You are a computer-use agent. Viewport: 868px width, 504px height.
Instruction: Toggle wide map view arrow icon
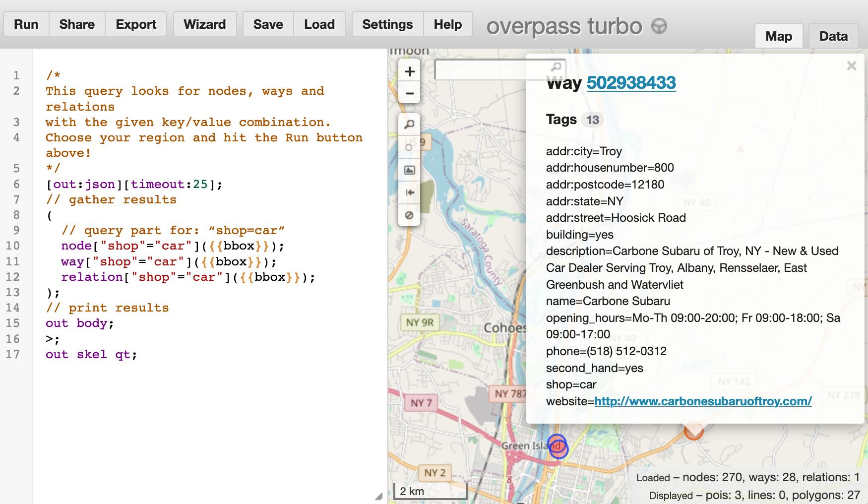coord(409,192)
